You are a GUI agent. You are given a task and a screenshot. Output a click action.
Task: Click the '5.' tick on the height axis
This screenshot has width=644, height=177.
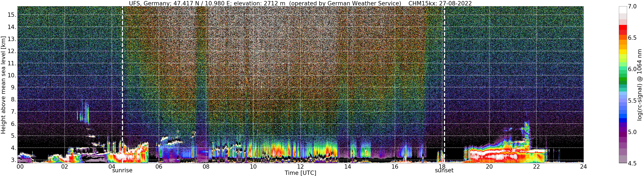pyautogui.click(x=14, y=136)
